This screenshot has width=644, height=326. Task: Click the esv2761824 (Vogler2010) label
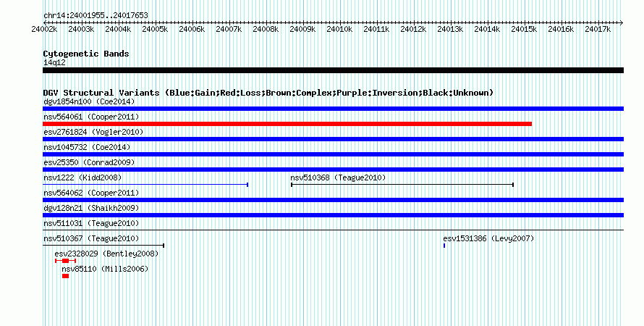pyautogui.click(x=93, y=132)
